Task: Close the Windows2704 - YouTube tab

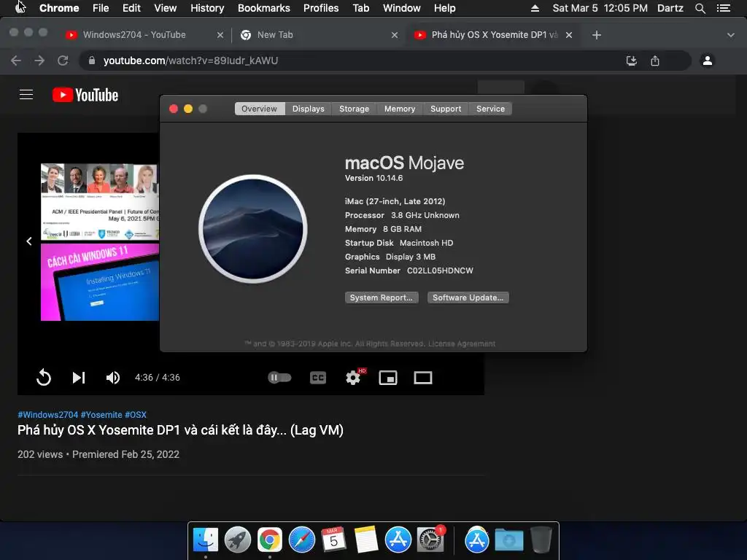Action: click(220, 35)
